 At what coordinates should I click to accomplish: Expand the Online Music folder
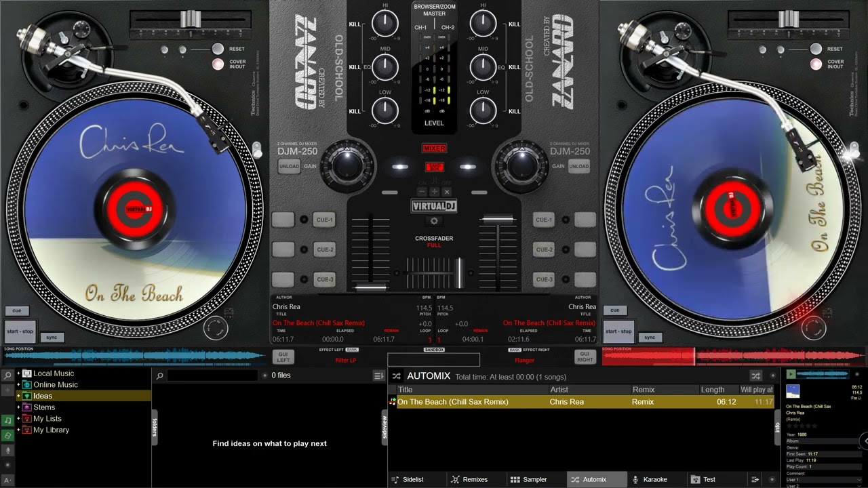coord(18,385)
